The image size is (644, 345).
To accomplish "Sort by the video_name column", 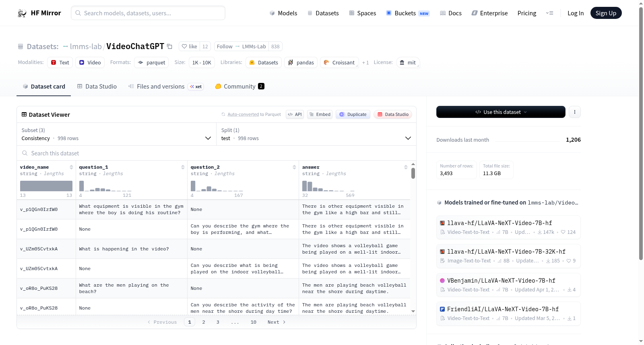I will [x=71, y=167].
